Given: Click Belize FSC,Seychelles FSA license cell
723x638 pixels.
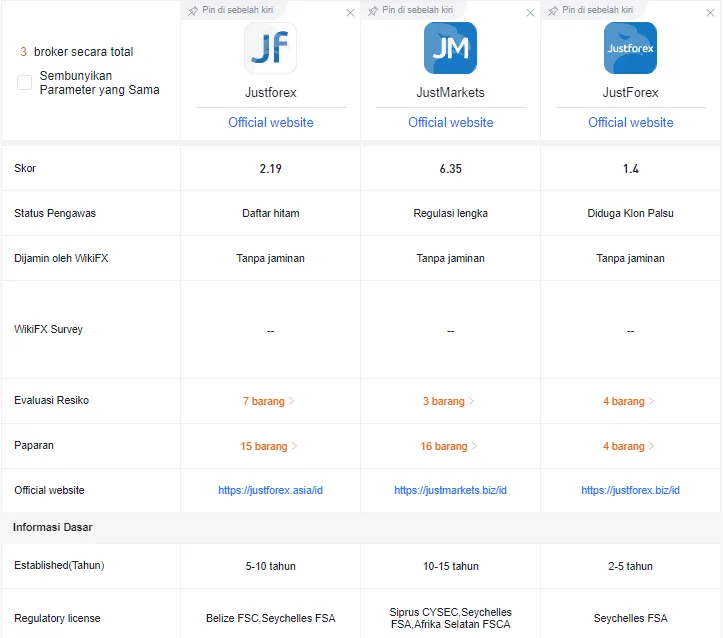Looking at the screenshot, I should tap(271, 618).
